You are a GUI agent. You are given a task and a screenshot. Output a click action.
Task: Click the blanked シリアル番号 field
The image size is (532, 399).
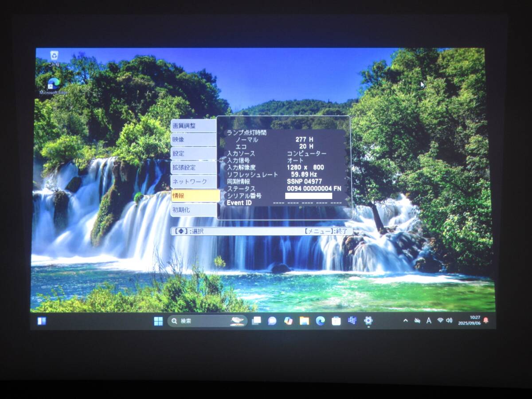(309, 196)
